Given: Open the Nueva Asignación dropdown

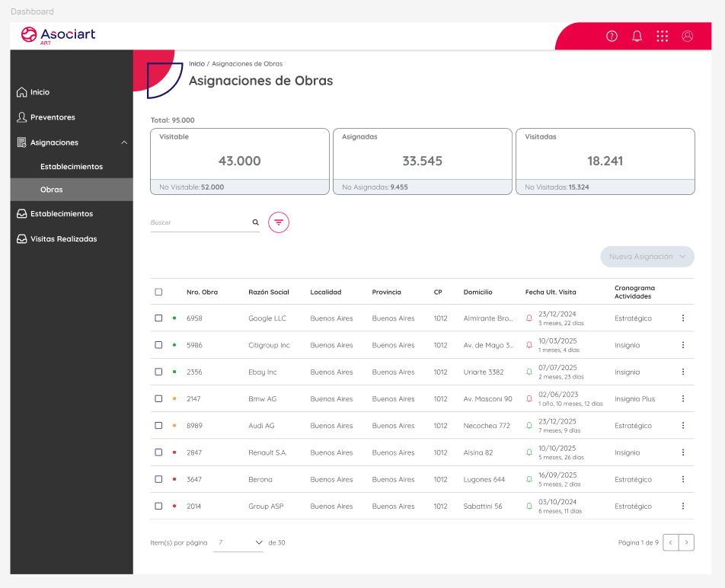Looking at the screenshot, I should coord(647,257).
